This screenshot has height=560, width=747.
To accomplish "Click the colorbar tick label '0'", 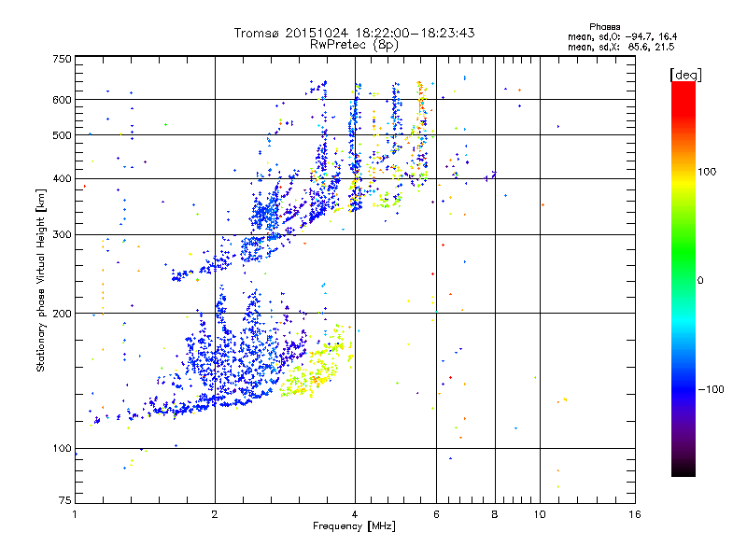I will 700,281.
